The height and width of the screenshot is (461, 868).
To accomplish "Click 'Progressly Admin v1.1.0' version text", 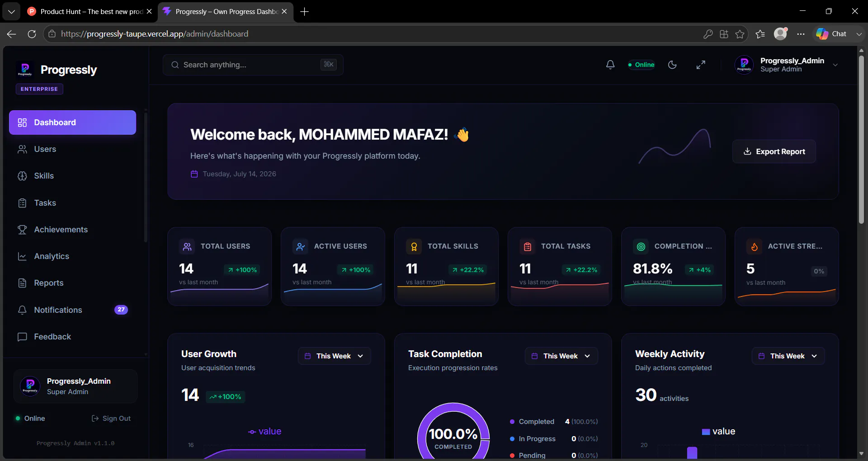I will pos(75,443).
